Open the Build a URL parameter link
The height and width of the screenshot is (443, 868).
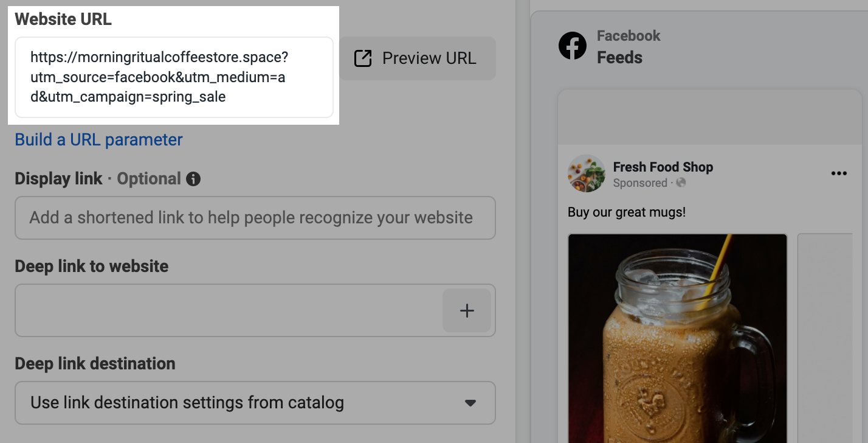pyautogui.click(x=98, y=139)
